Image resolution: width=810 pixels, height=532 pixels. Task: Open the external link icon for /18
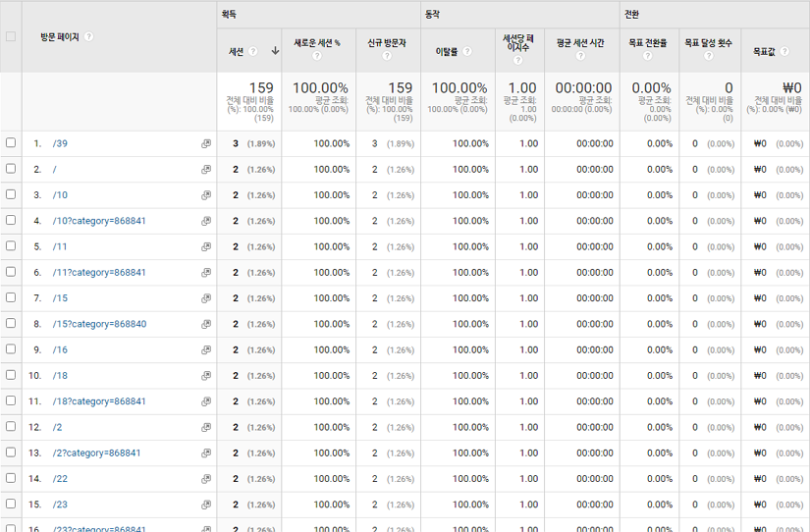pyautogui.click(x=206, y=376)
